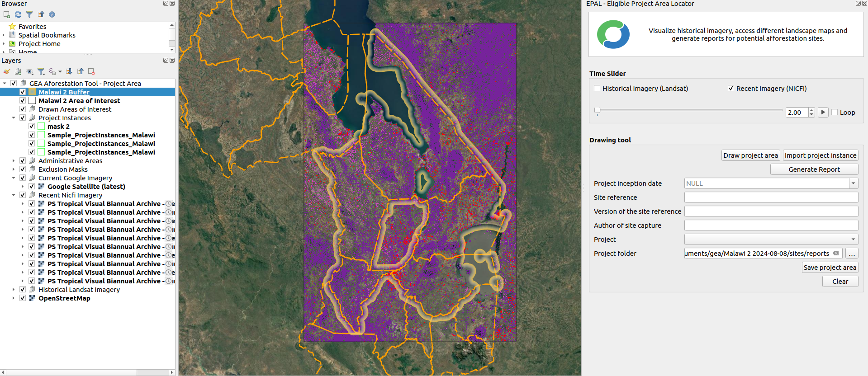
Task: Float the Browser panel
Action: coord(166,4)
